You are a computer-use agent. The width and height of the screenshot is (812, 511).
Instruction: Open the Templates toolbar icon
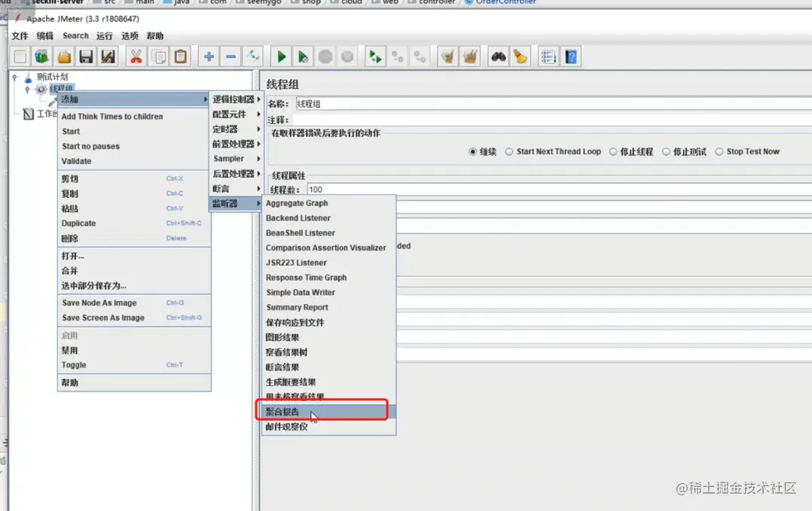pos(41,56)
